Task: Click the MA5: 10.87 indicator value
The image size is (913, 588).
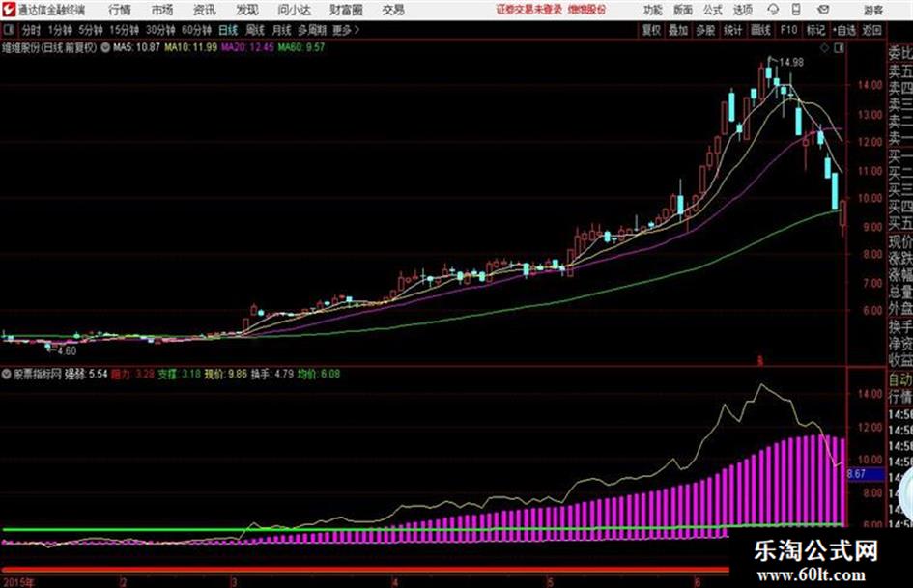Action: click(136, 47)
